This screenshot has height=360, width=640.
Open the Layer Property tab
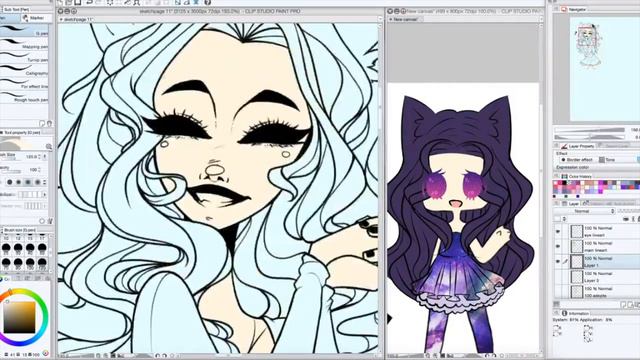578,146
